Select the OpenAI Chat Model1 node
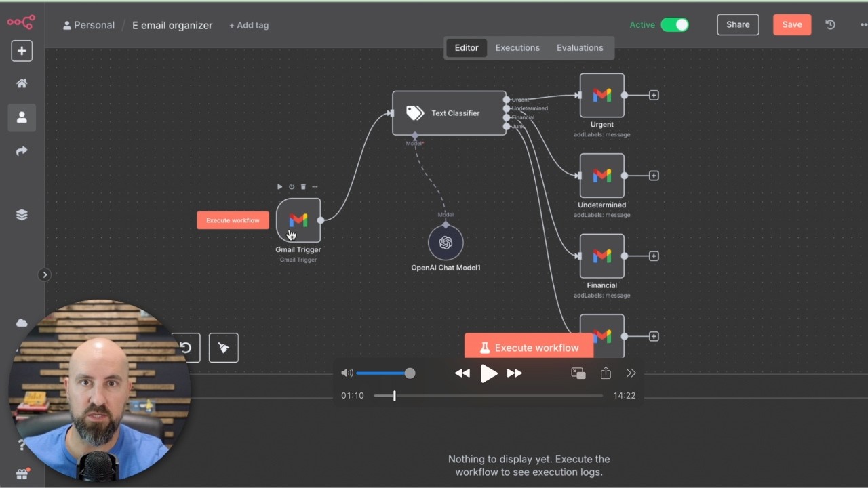This screenshot has width=868, height=488. tap(446, 243)
